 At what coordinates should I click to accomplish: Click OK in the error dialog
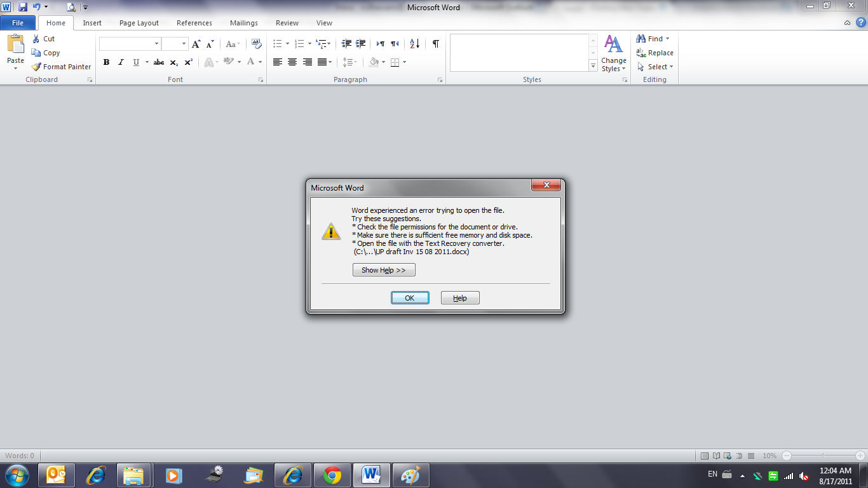(x=410, y=298)
